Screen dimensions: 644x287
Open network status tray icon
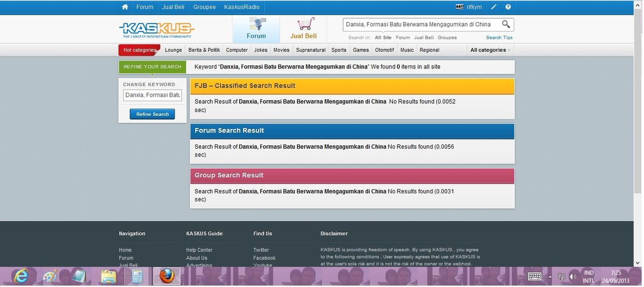tap(561, 276)
